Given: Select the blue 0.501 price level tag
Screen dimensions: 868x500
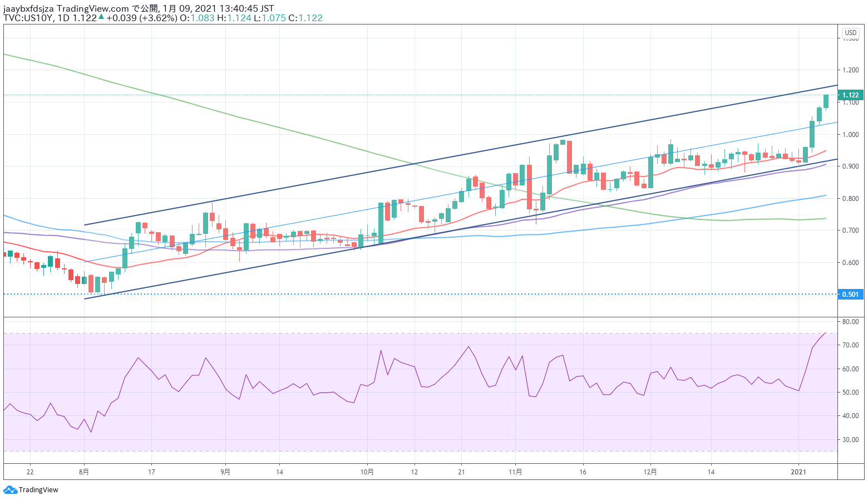Looking at the screenshot, I should point(850,295).
